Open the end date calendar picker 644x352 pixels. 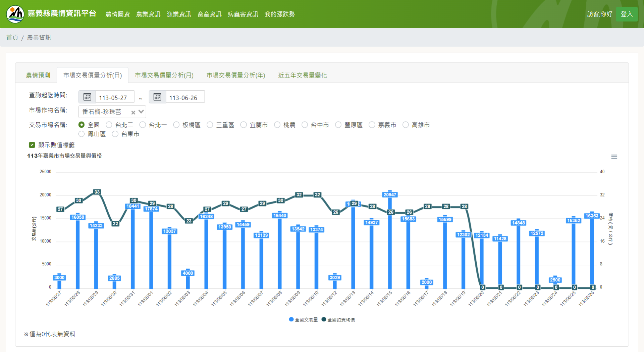pos(157,97)
